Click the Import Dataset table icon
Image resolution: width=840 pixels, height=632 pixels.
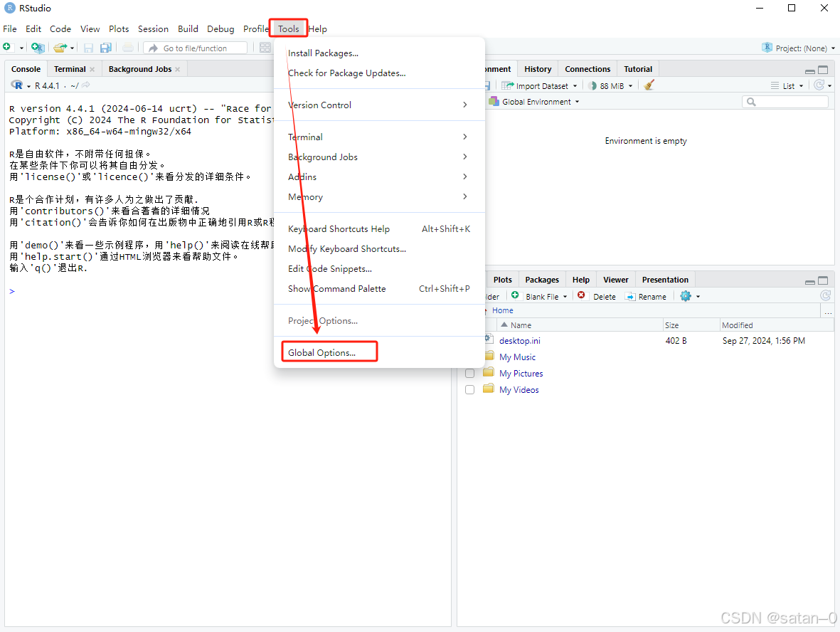[x=507, y=85]
